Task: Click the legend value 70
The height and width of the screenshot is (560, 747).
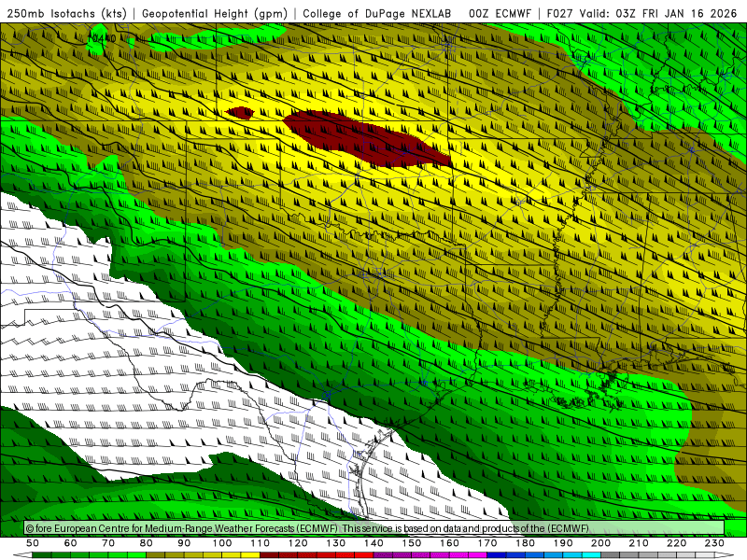Action: click(x=108, y=543)
